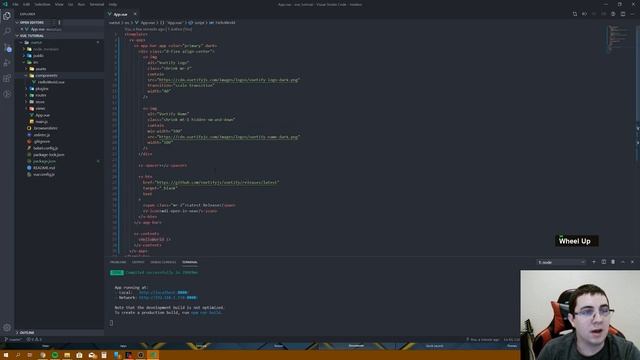Open Spotify from the taskbar
This screenshot has width=640, height=360.
click(x=55, y=355)
